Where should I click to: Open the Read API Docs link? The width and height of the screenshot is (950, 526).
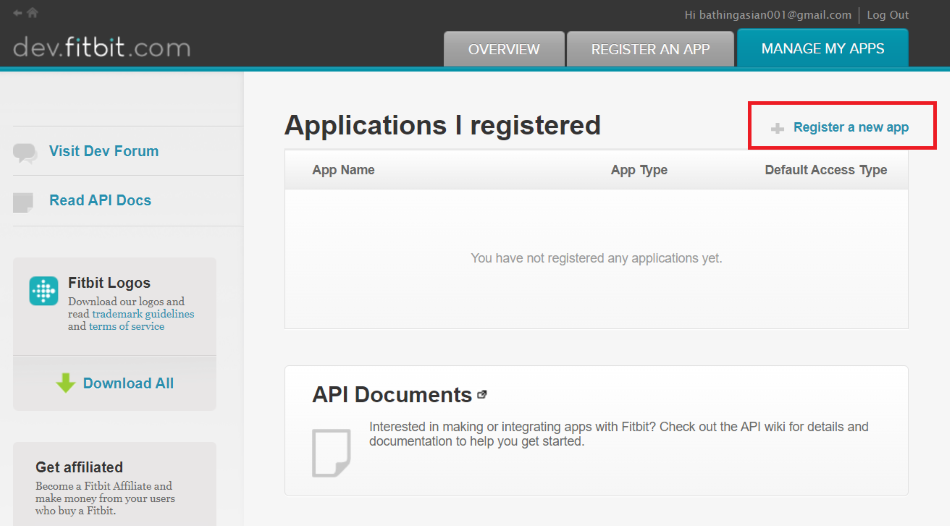pyautogui.click(x=100, y=200)
